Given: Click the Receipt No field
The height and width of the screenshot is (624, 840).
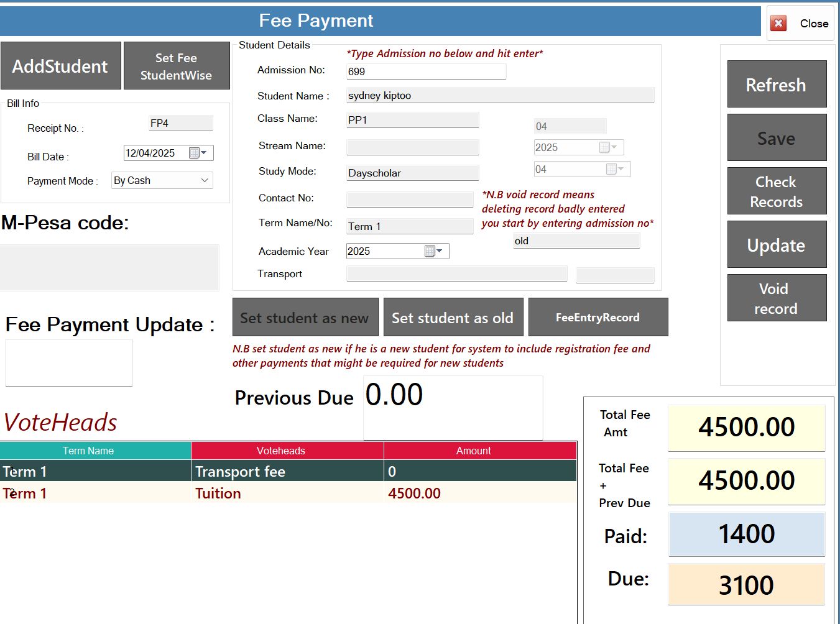Looking at the screenshot, I should [x=181, y=123].
